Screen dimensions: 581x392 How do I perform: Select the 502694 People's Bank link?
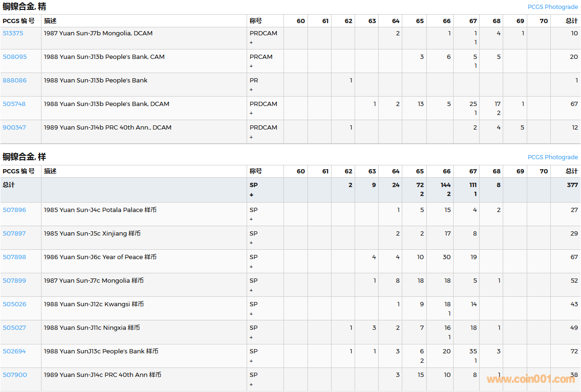[15, 351]
